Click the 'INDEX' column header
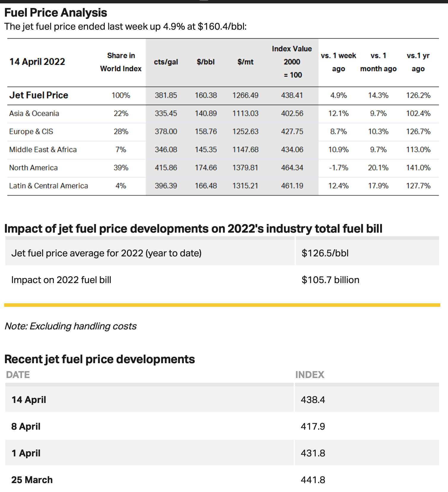Screen dimensions: 448x492 (x=310, y=375)
